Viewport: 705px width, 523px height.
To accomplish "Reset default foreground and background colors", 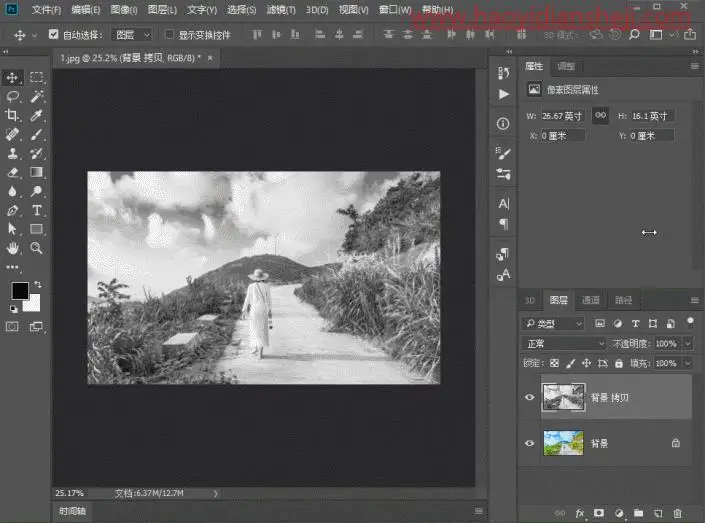I will coord(13,309).
